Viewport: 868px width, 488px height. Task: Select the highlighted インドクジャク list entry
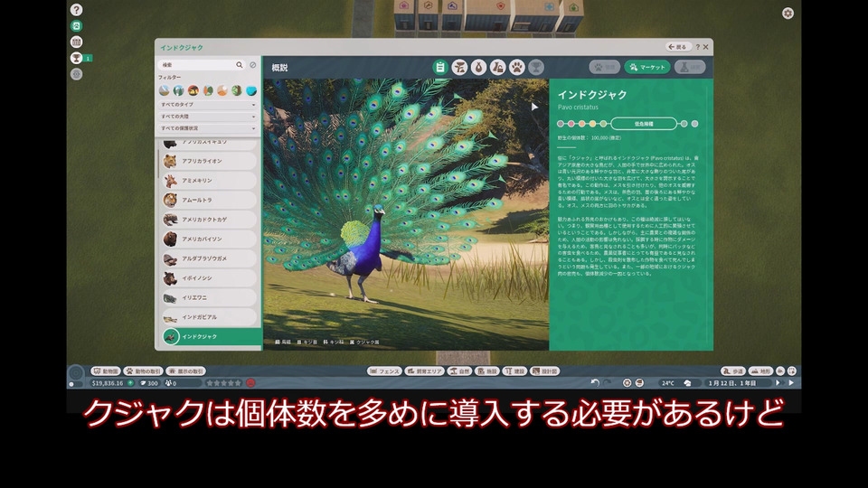tap(212, 336)
